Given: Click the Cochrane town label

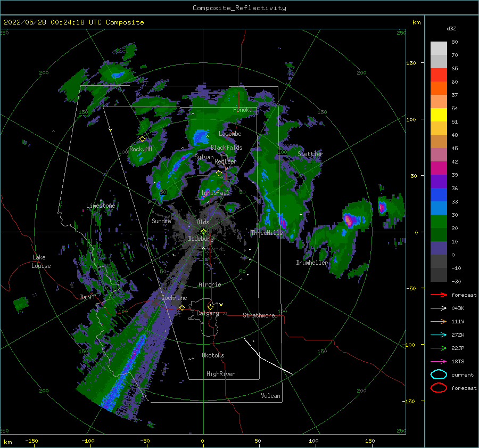Looking at the screenshot, I should [x=174, y=298].
